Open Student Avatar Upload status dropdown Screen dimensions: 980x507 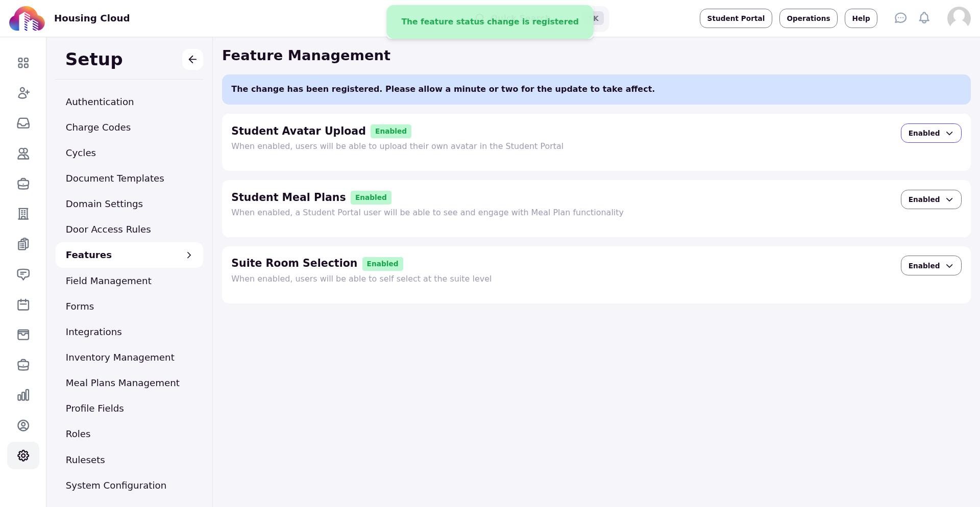(930, 133)
